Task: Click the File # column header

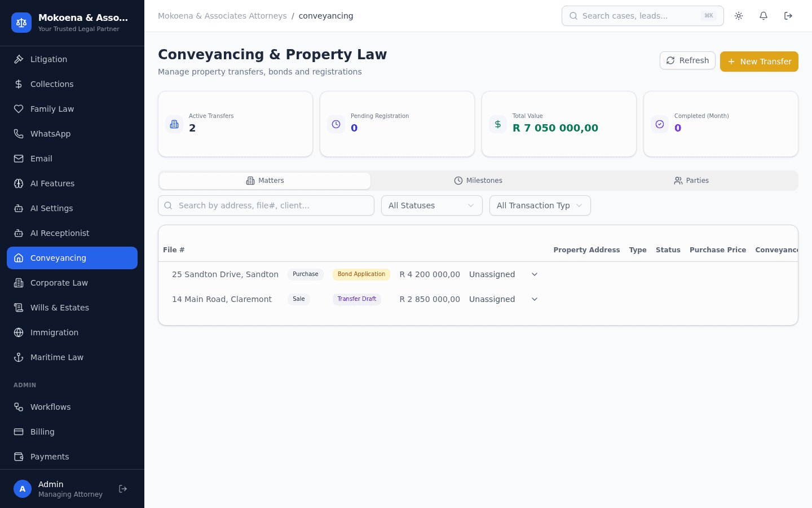Action: tap(174, 250)
